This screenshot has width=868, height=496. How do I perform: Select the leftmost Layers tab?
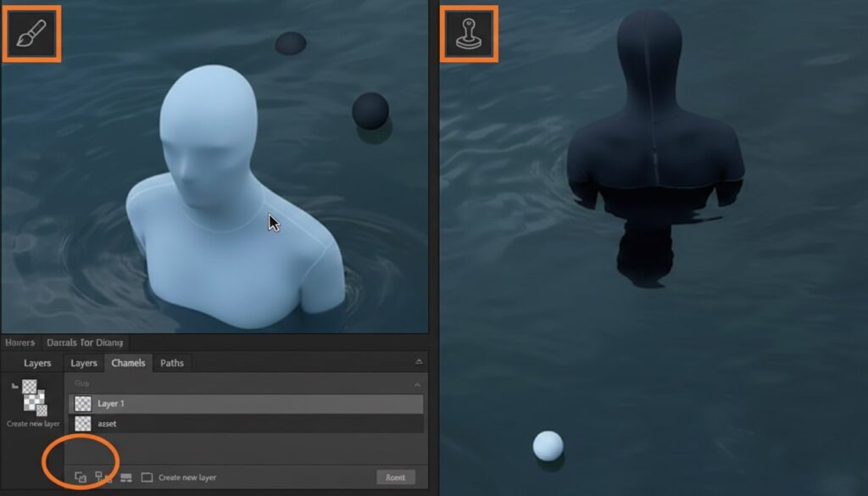click(36, 363)
